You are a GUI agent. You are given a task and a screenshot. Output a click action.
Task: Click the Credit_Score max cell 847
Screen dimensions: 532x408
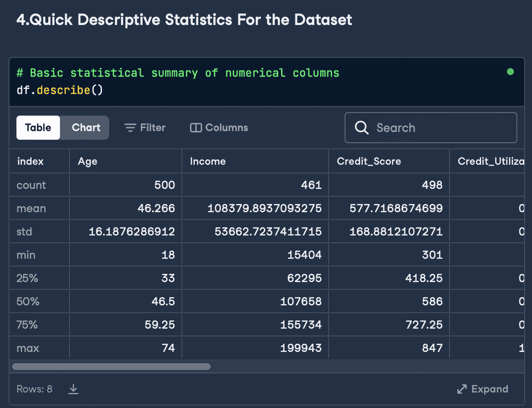(389, 348)
